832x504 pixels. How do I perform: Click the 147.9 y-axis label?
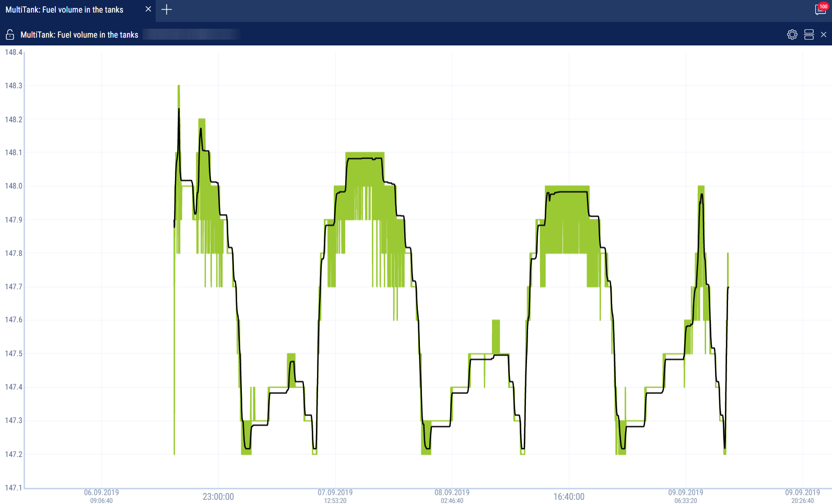pyautogui.click(x=14, y=220)
